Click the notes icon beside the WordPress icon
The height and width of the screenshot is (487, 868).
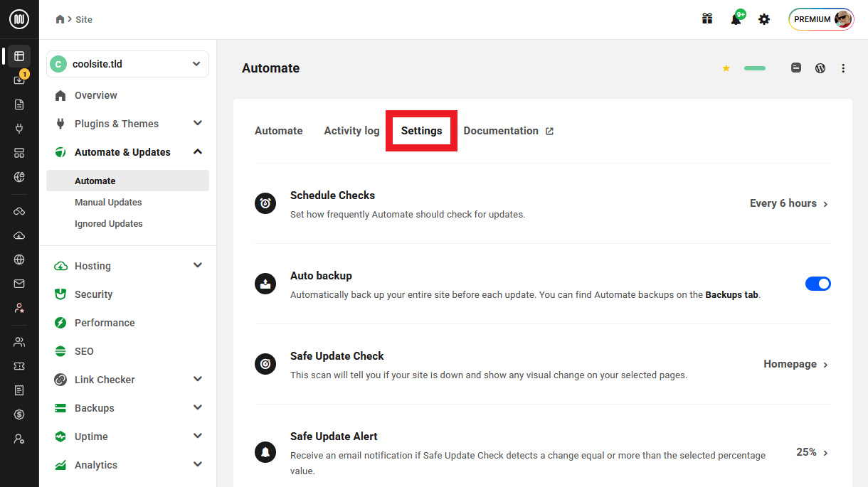click(796, 68)
